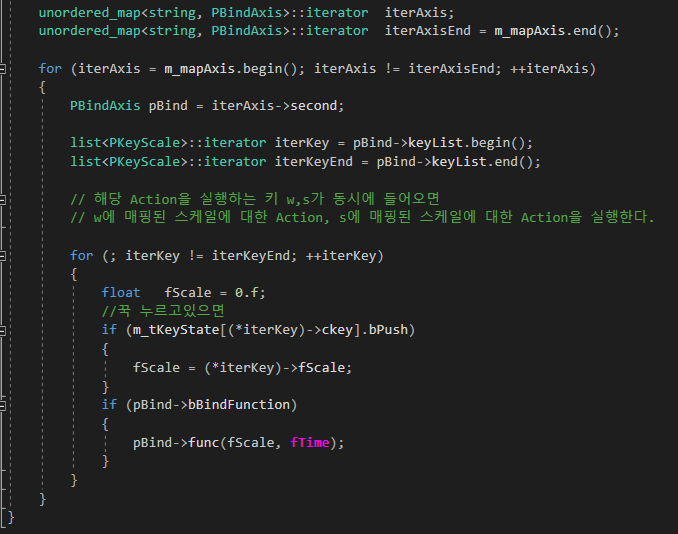Click 'float fScale = 0.f;' line
Image resolution: width=678 pixels, height=534 pixels.
[x=184, y=293]
